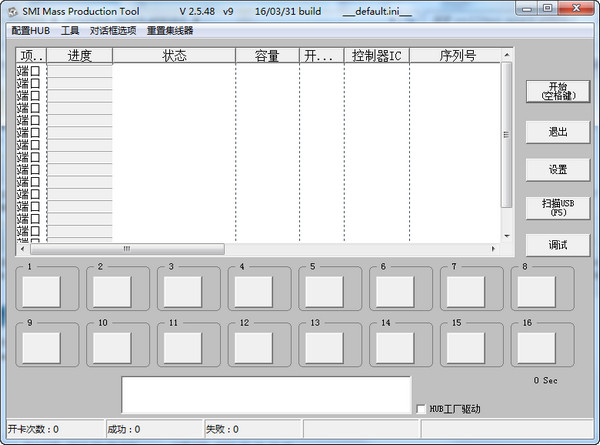Tick the sixth port row checkbox

(35, 132)
